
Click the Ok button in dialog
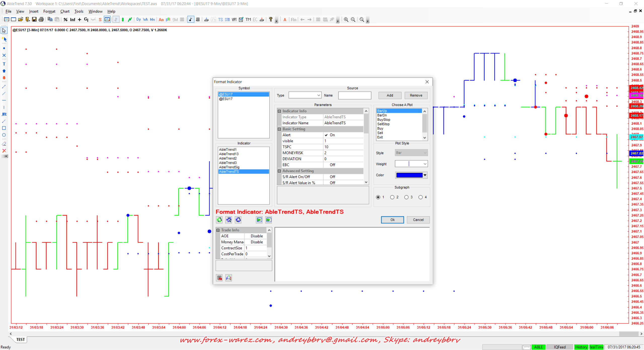(x=392, y=220)
